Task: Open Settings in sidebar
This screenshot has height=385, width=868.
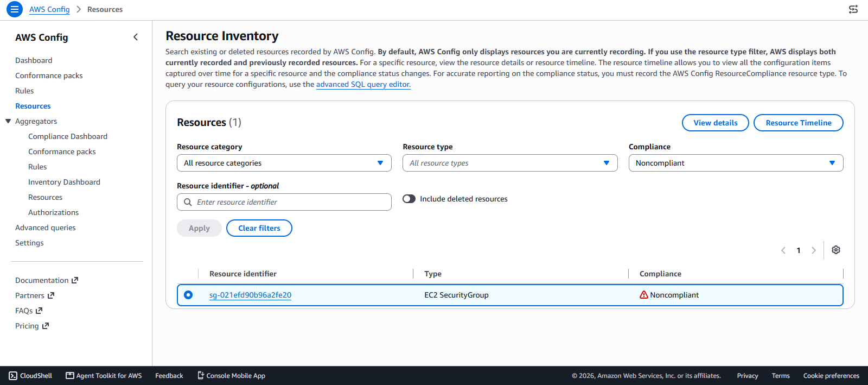Action: click(29, 243)
